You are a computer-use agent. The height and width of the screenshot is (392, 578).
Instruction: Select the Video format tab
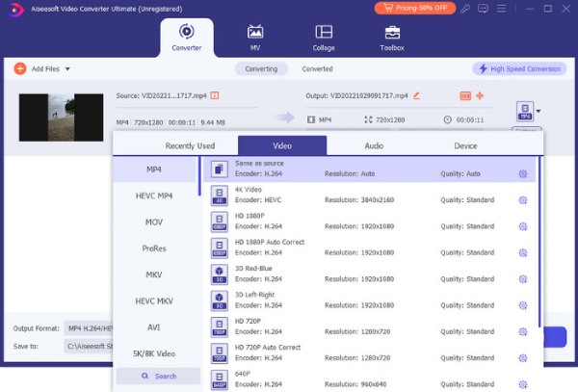coord(282,145)
